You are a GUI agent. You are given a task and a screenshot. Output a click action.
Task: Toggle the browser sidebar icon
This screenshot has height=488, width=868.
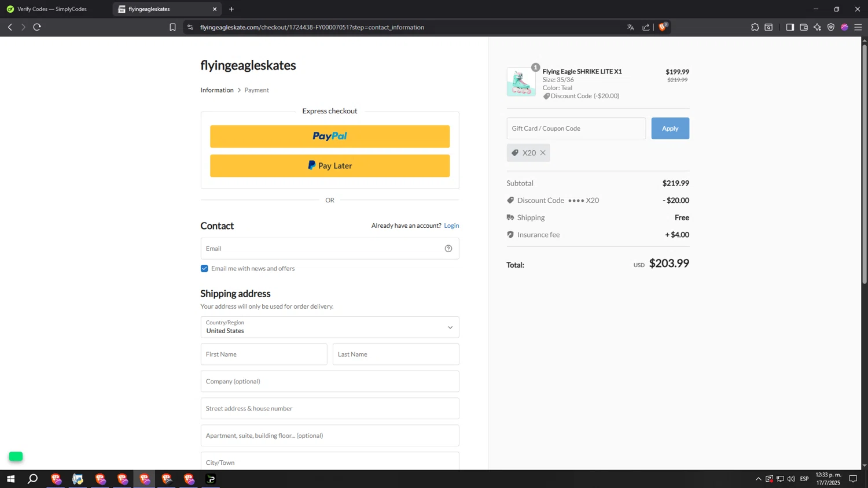(790, 27)
